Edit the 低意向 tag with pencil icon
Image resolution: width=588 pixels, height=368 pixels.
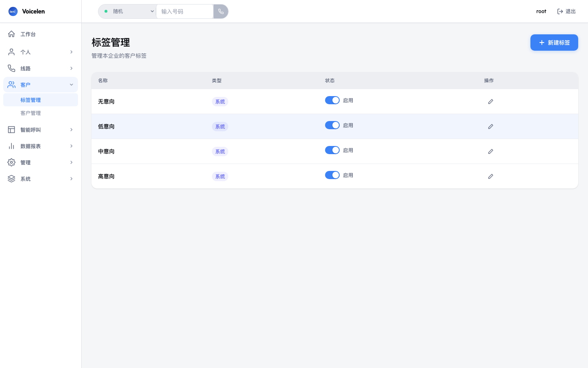pyautogui.click(x=490, y=126)
